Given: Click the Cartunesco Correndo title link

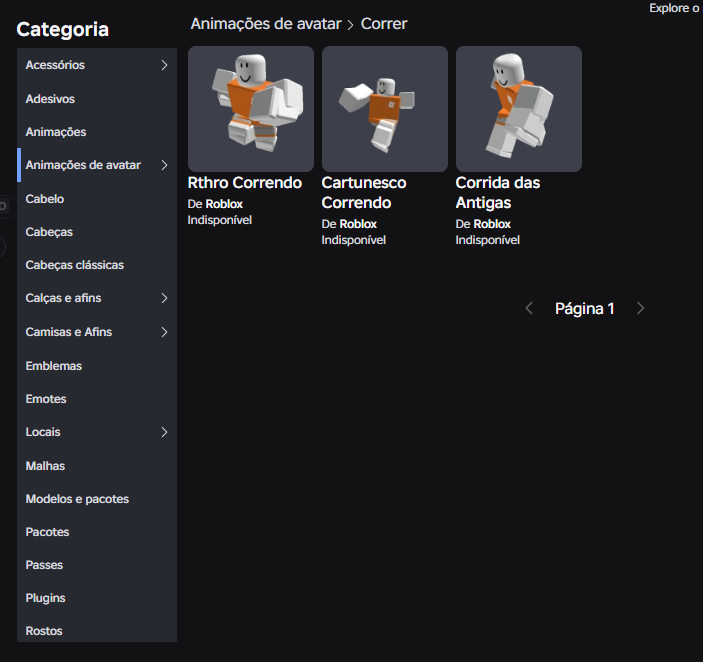Looking at the screenshot, I should (364, 193).
